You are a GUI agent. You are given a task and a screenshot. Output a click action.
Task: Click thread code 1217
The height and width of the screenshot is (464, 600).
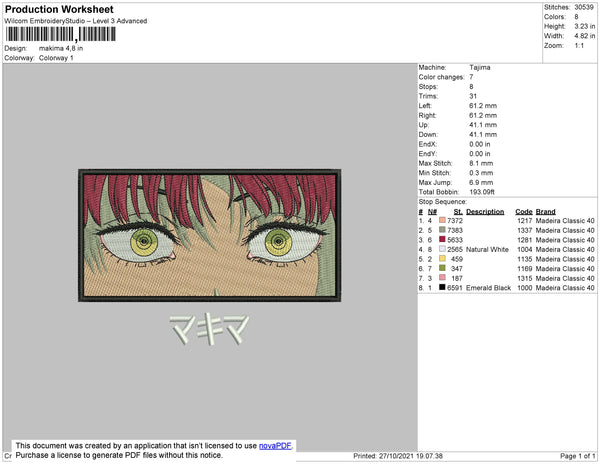(525, 221)
